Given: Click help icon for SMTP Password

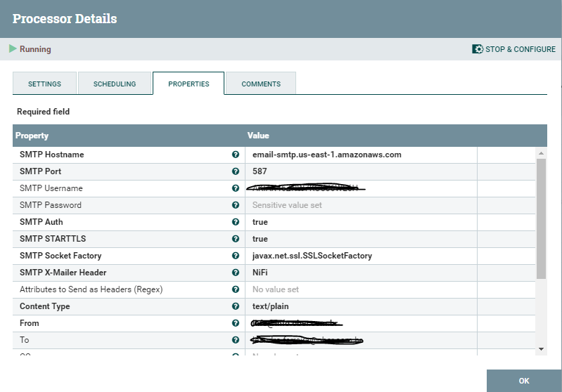Looking at the screenshot, I should point(236,204).
